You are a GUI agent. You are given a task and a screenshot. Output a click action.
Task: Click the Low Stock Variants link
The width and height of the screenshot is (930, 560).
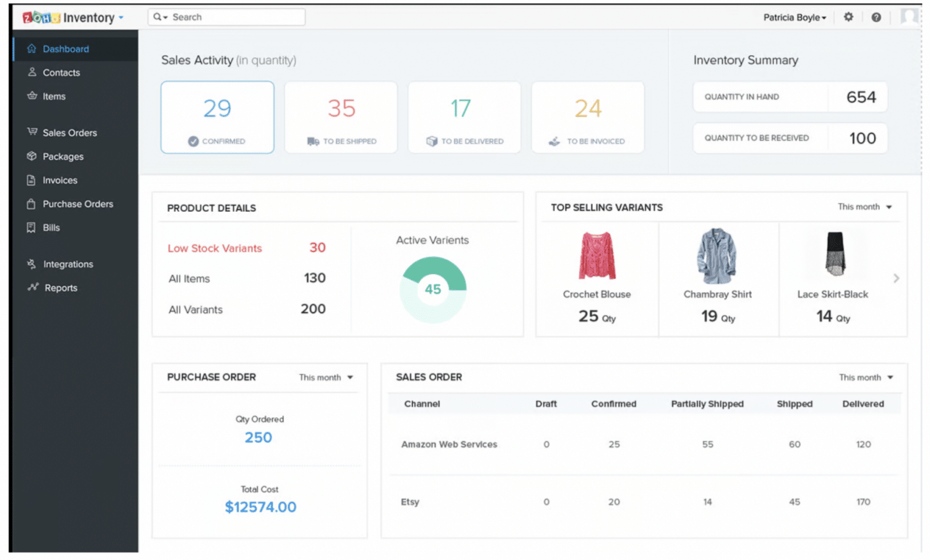point(214,248)
